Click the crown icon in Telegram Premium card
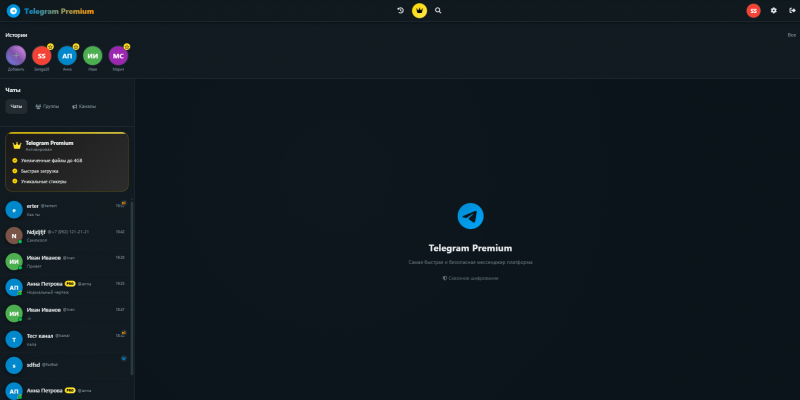The width and height of the screenshot is (800, 400). click(x=17, y=146)
